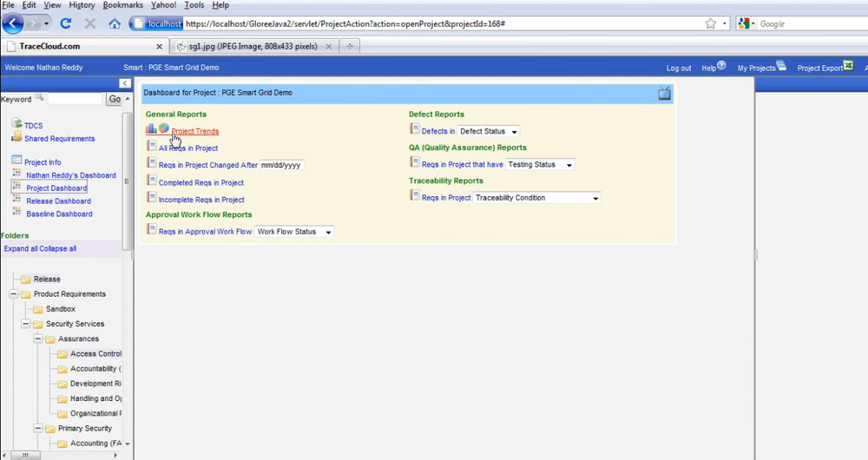Open the History menu

pos(82,5)
